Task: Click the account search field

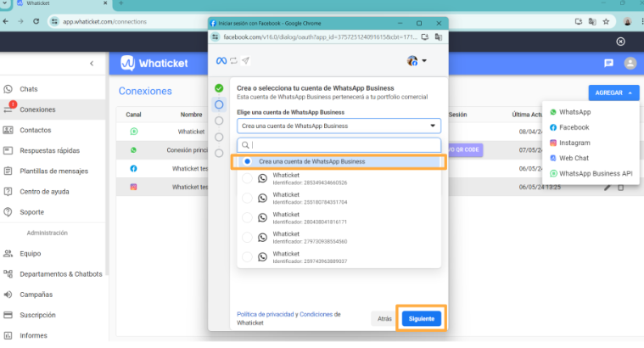Action: point(339,145)
